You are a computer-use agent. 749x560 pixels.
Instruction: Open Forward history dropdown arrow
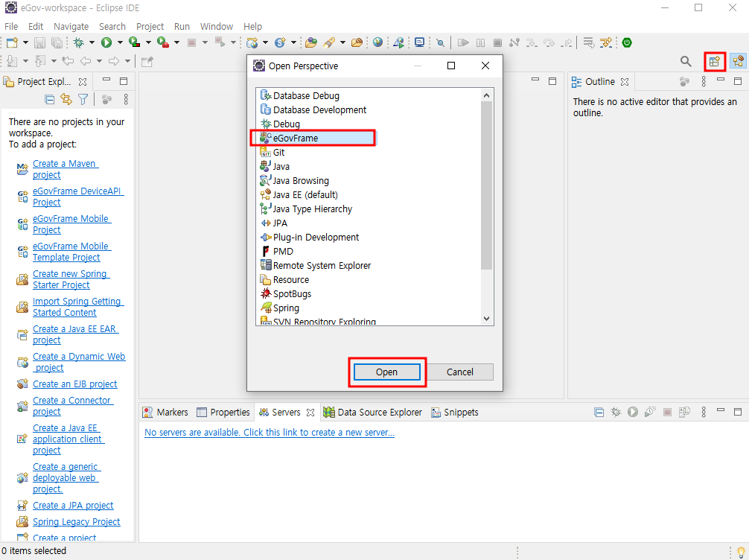tap(127, 61)
